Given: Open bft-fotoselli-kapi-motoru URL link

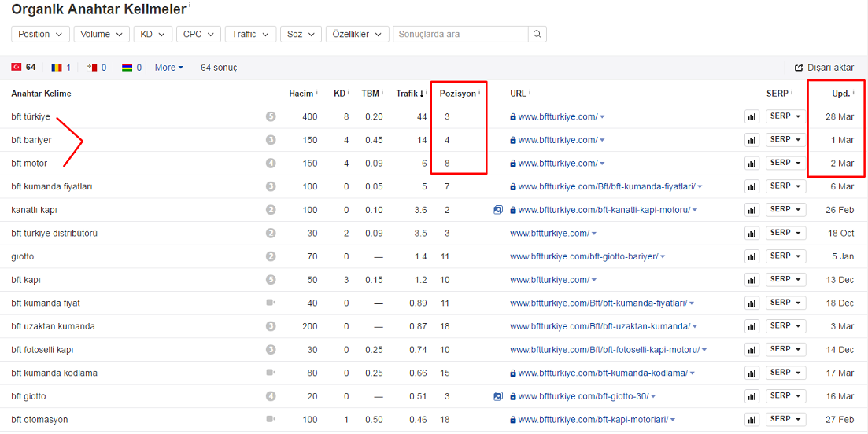Looking at the screenshot, I should click(x=604, y=350).
